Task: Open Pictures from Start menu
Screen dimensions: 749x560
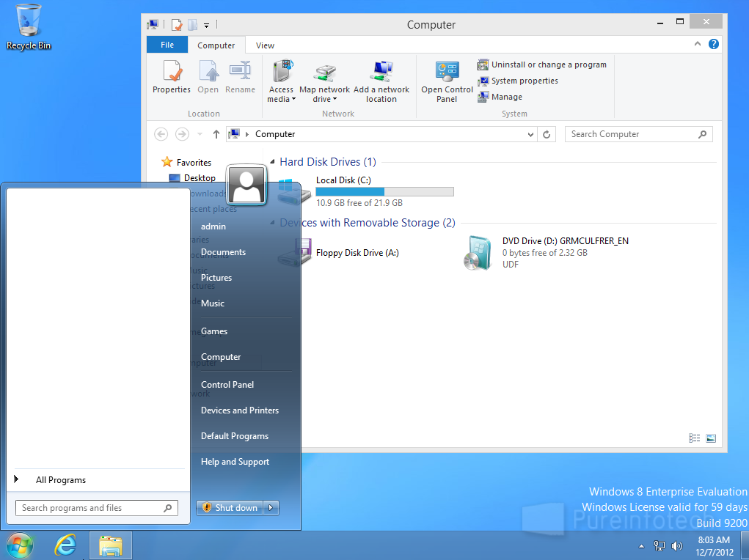Action: pyautogui.click(x=216, y=278)
